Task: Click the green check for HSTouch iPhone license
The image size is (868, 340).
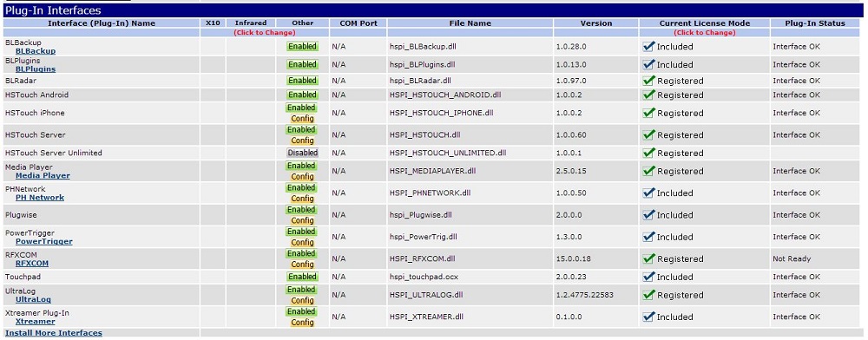Action: click(x=648, y=114)
